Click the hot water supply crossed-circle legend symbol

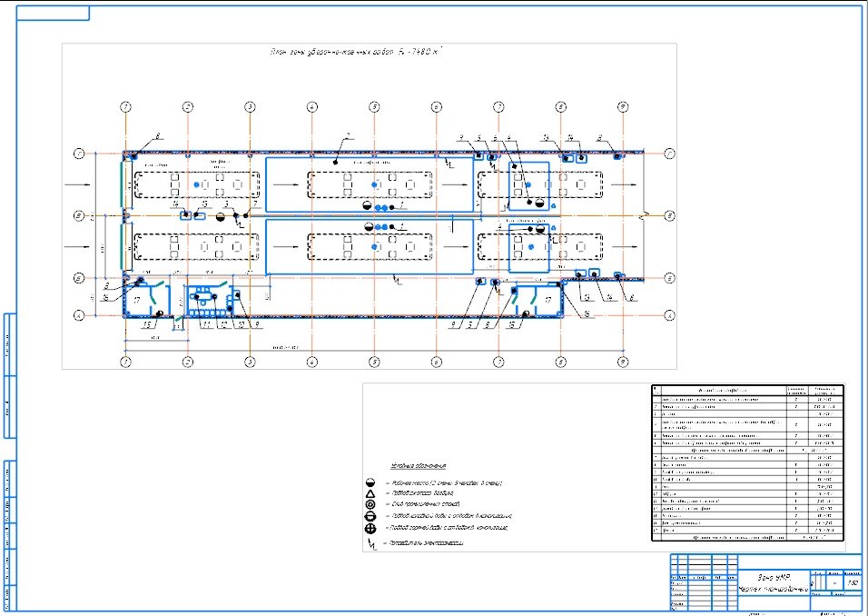pyautogui.click(x=370, y=528)
